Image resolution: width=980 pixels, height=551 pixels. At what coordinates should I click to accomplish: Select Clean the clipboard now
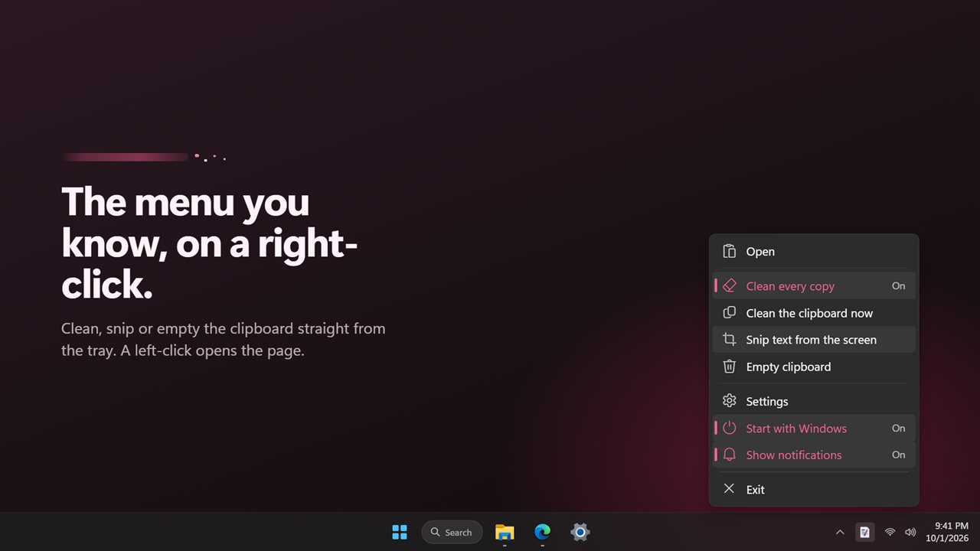pos(814,313)
